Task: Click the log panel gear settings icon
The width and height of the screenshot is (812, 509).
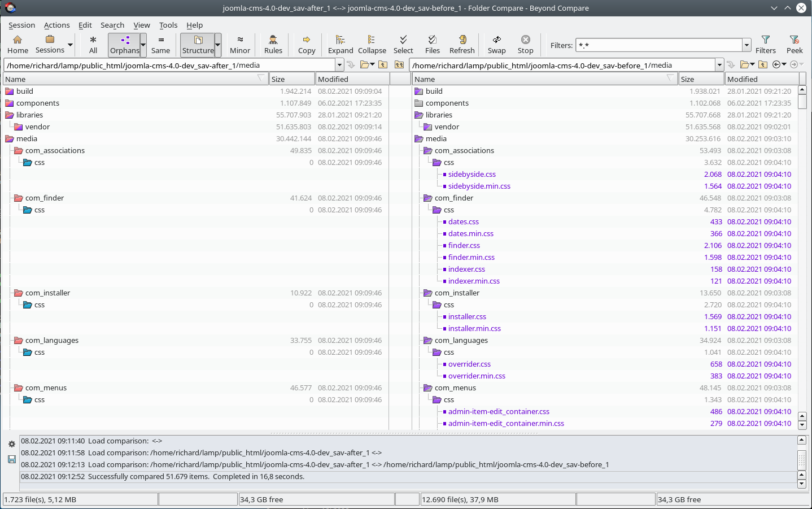Action: pos(11,444)
